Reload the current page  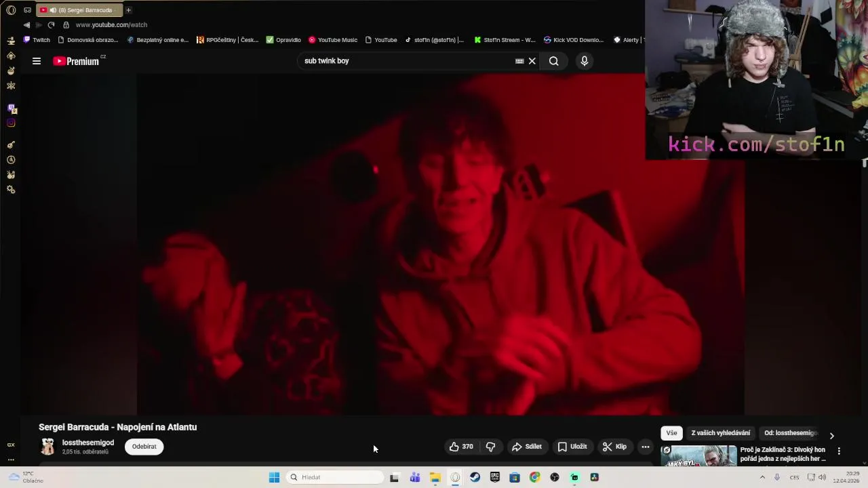(51, 25)
